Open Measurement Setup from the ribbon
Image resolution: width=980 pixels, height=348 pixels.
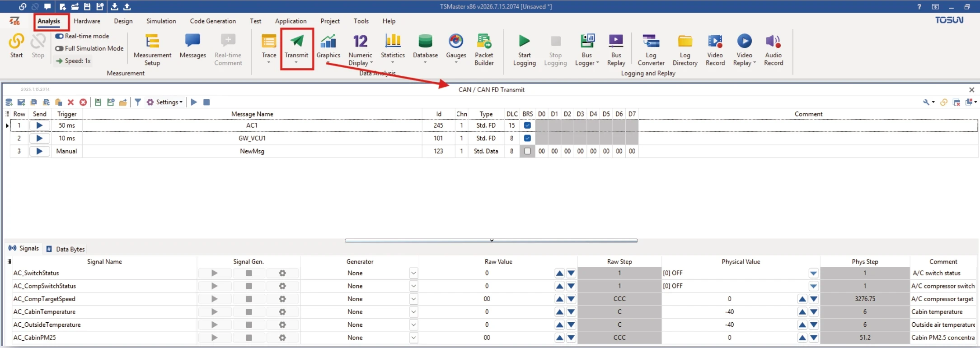coord(152,50)
